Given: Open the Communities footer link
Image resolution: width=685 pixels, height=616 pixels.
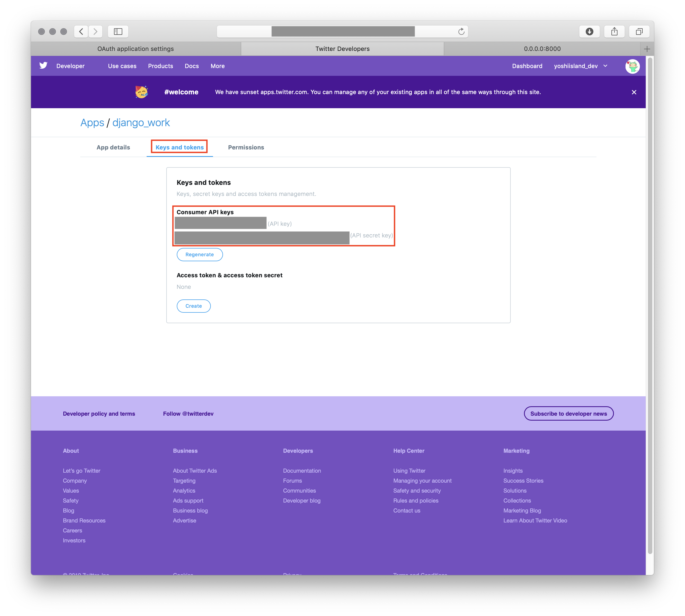Looking at the screenshot, I should (x=300, y=491).
